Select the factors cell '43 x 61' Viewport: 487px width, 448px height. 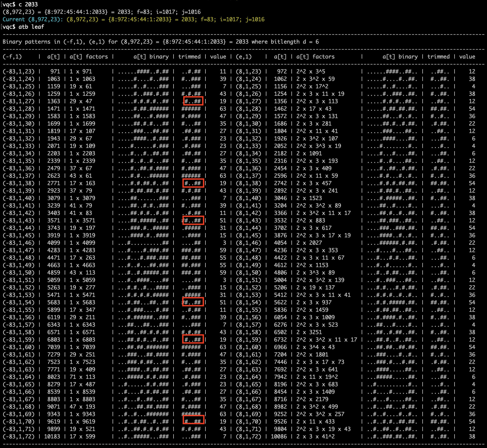click(x=81, y=176)
